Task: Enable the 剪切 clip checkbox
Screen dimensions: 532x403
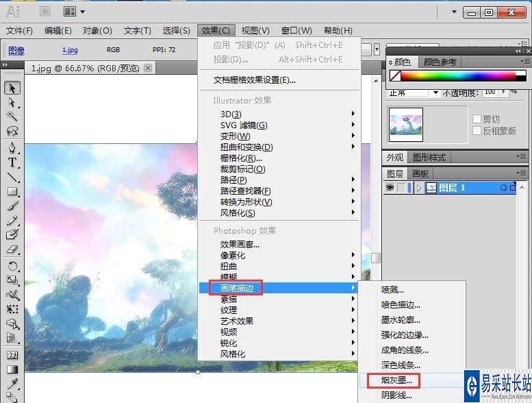Action: coord(477,119)
